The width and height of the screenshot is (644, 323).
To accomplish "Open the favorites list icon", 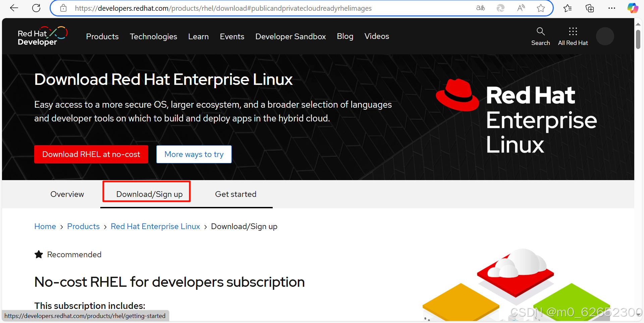I will pos(568,8).
